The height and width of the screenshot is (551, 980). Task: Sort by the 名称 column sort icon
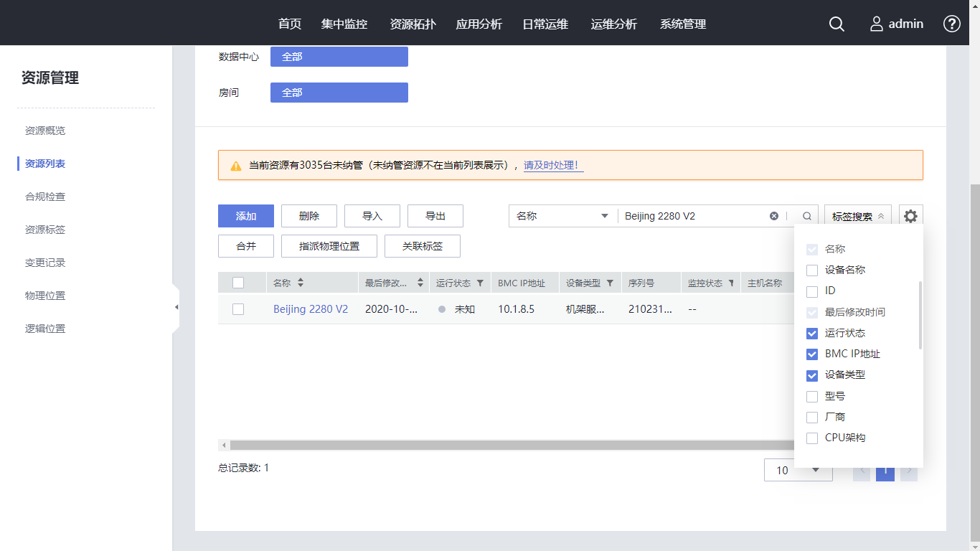[x=301, y=283]
